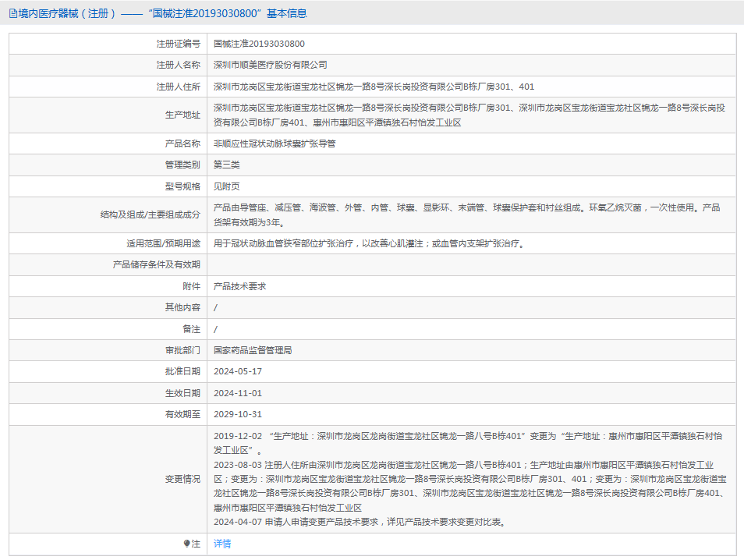
Task: Click the page title 境内医疗器械（注册）
Action: click(x=67, y=14)
